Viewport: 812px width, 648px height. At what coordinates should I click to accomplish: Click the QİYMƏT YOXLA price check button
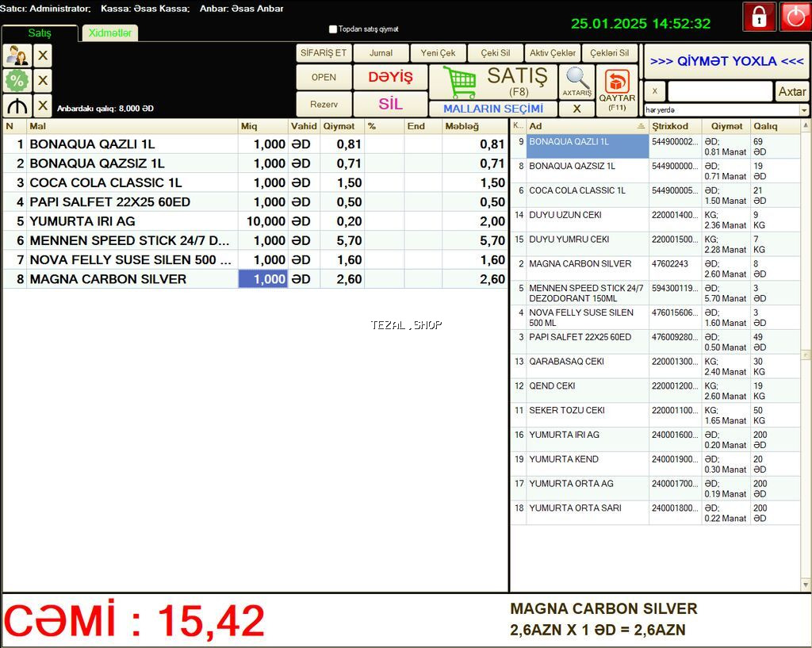coord(726,61)
